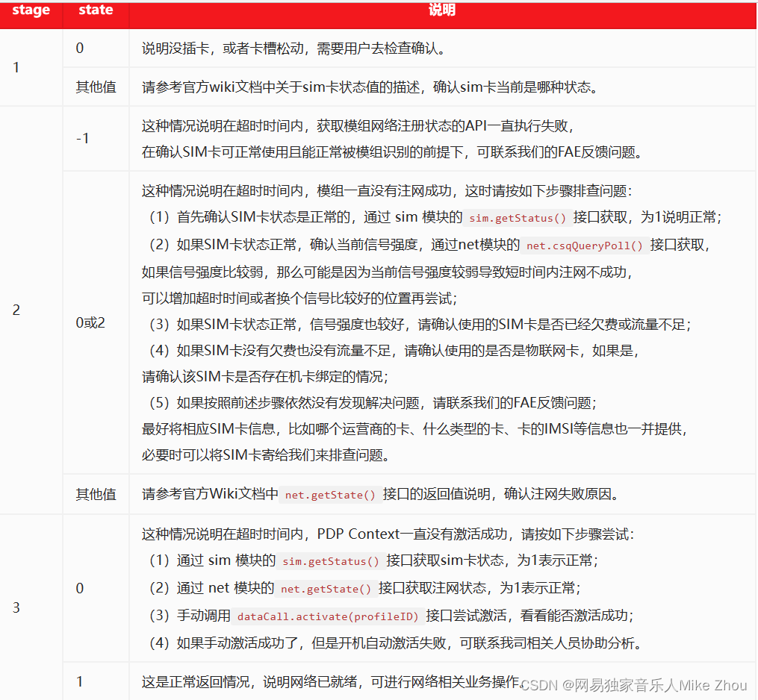Image resolution: width=758 pixels, height=700 pixels.
Task: Select the stage 3 row label
Action: pos(16,607)
